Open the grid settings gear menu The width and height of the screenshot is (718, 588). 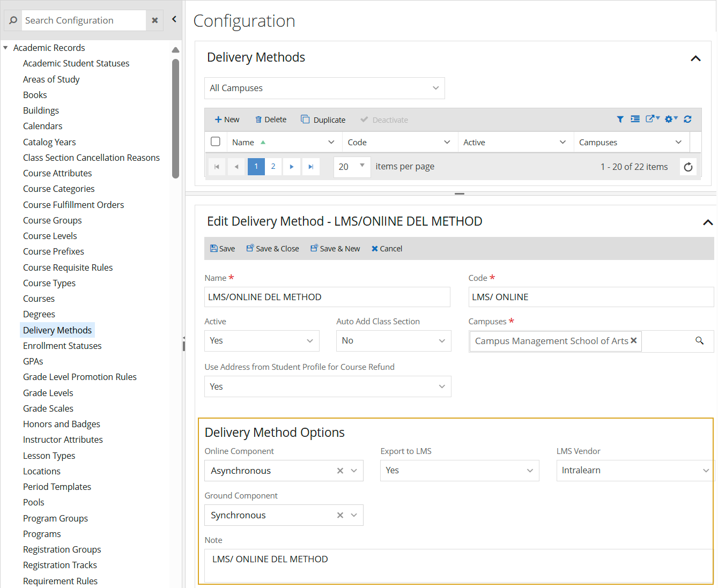tap(670, 120)
